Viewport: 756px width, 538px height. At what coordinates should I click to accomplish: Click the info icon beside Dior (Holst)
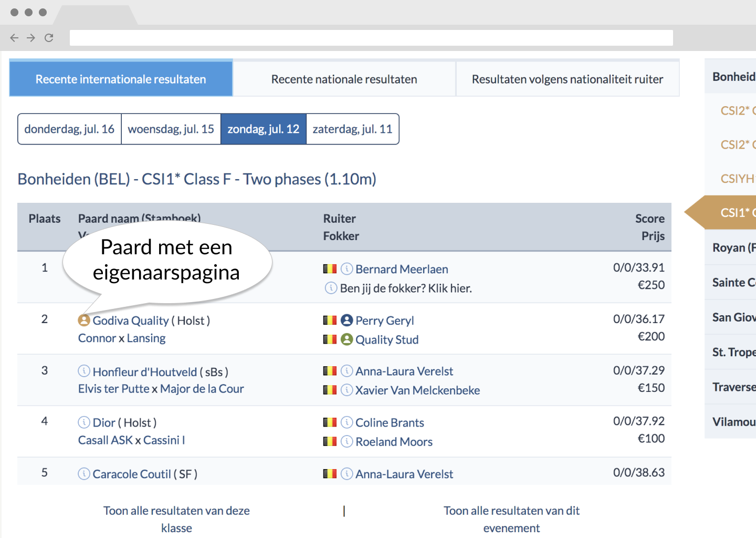[x=84, y=422]
